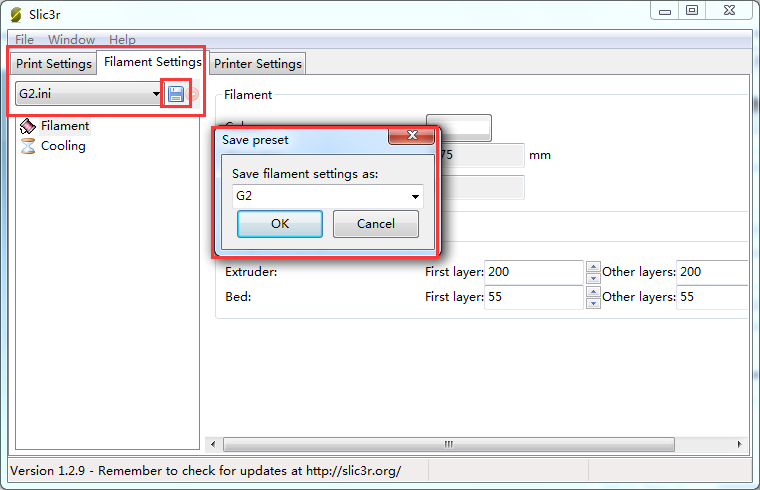Open the G2.ini preset dropdown
The width and height of the screenshot is (760, 490).
click(x=156, y=94)
